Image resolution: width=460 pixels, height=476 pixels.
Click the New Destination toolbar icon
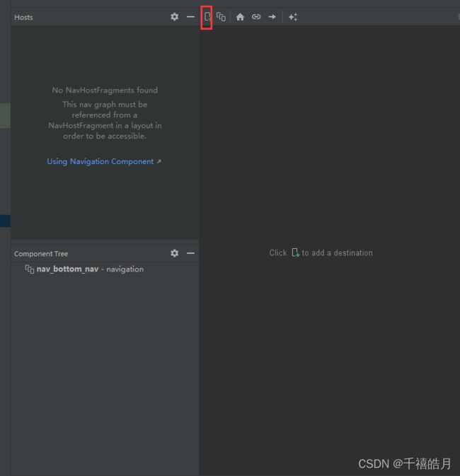click(x=207, y=17)
